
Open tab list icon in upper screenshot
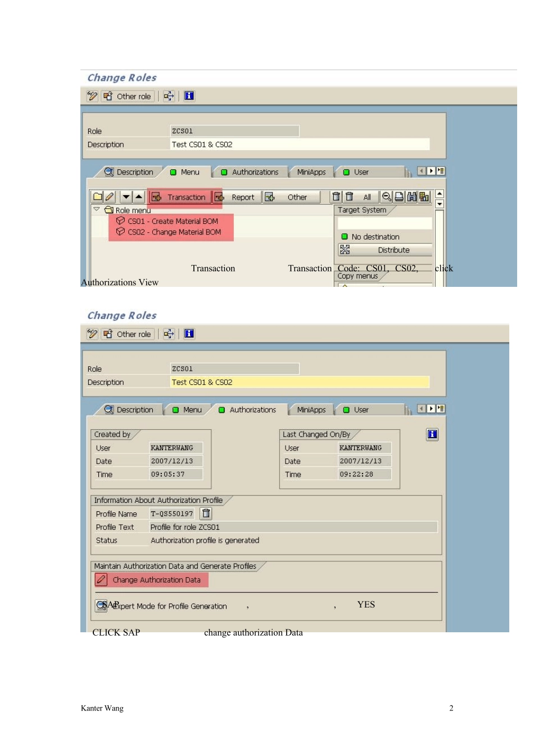coord(441,171)
